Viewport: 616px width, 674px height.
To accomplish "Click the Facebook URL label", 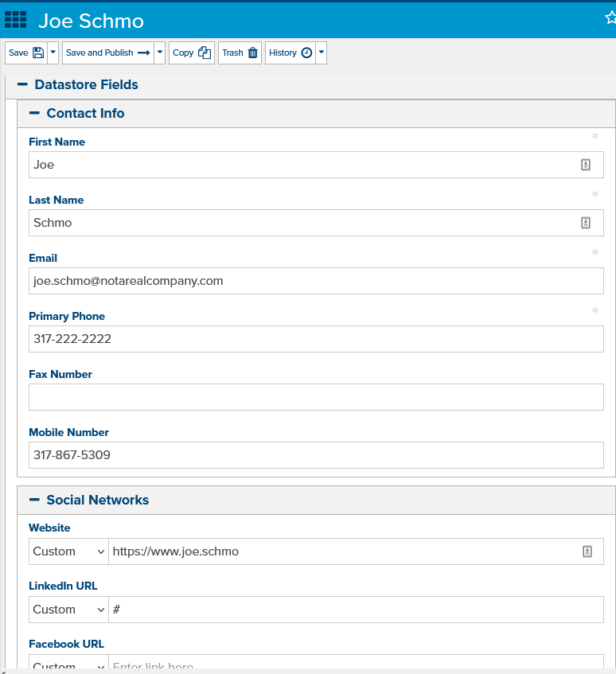I will (x=66, y=644).
